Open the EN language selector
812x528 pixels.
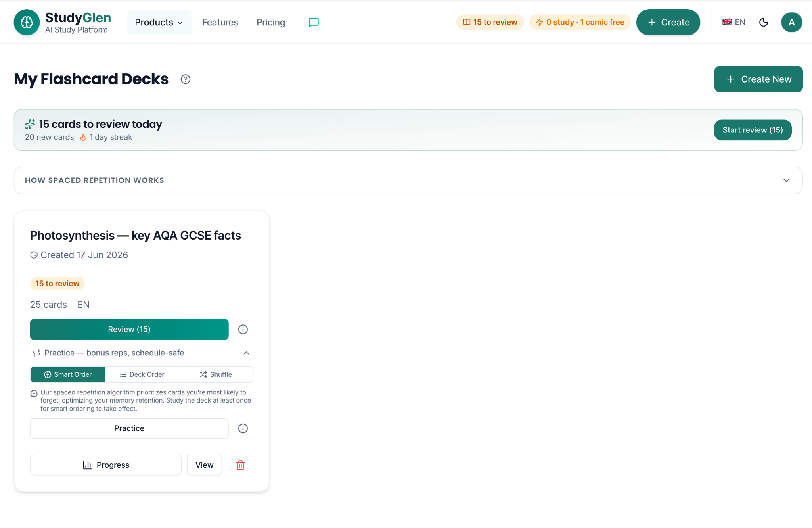733,22
